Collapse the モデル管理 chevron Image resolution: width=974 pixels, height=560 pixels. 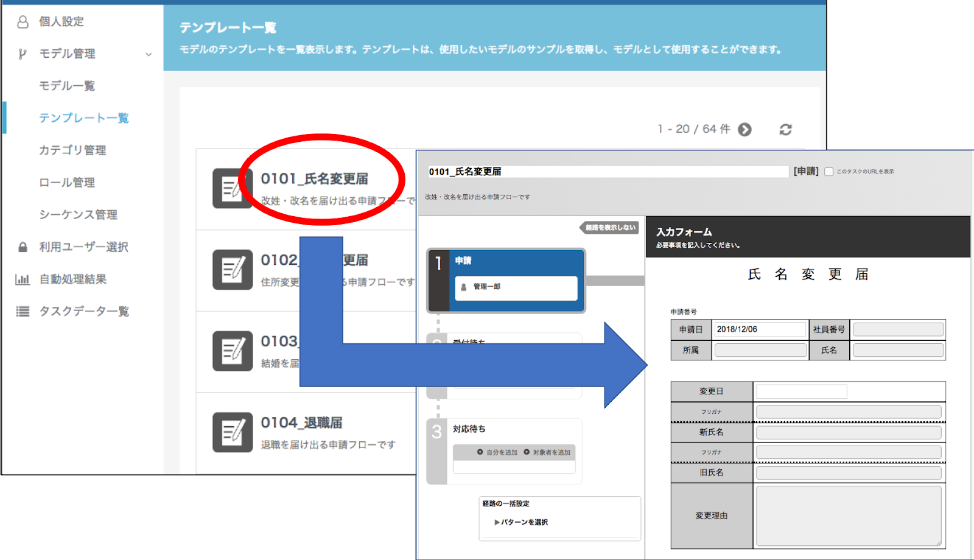[149, 54]
